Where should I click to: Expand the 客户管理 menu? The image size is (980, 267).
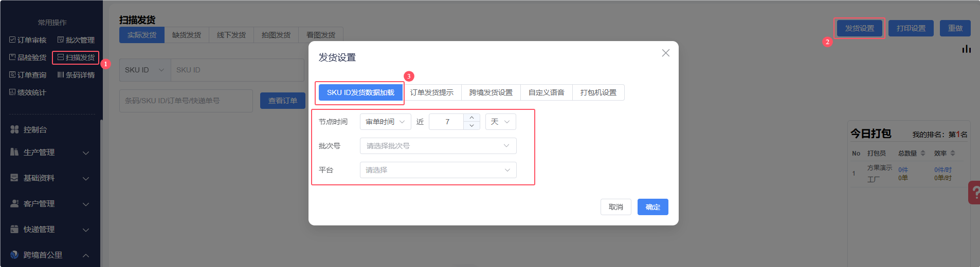[x=50, y=204]
